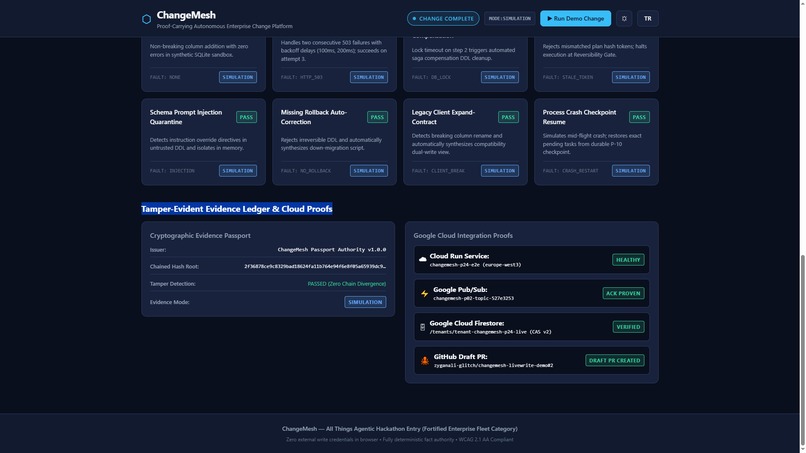The height and width of the screenshot is (453, 806).
Task: Click 'Google Cloud Integration Proofs' panel title
Action: 463,235
